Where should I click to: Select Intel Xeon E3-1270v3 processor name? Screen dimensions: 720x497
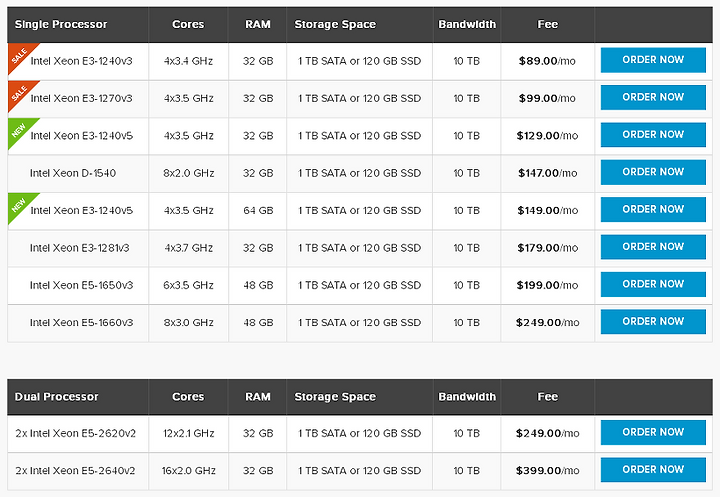(x=81, y=98)
